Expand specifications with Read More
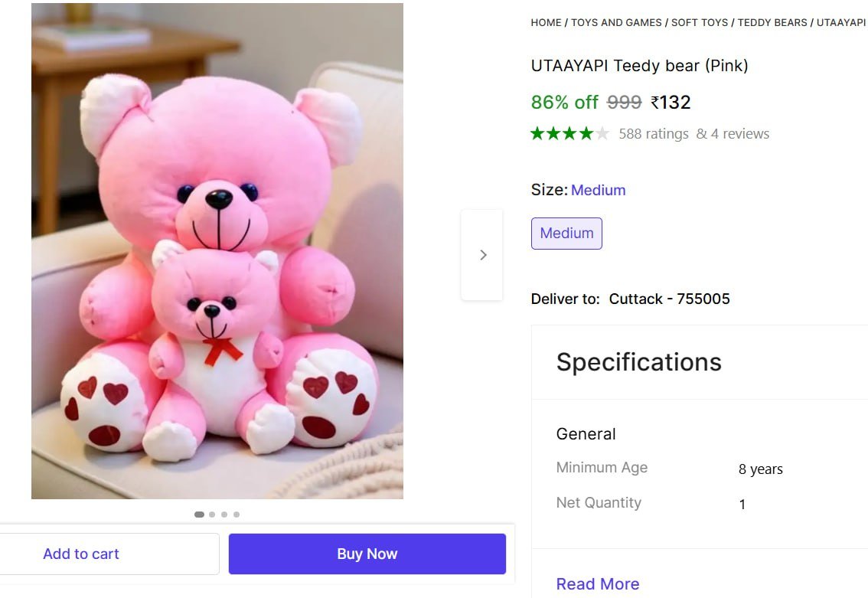The width and height of the screenshot is (868, 598). pos(597,584)
